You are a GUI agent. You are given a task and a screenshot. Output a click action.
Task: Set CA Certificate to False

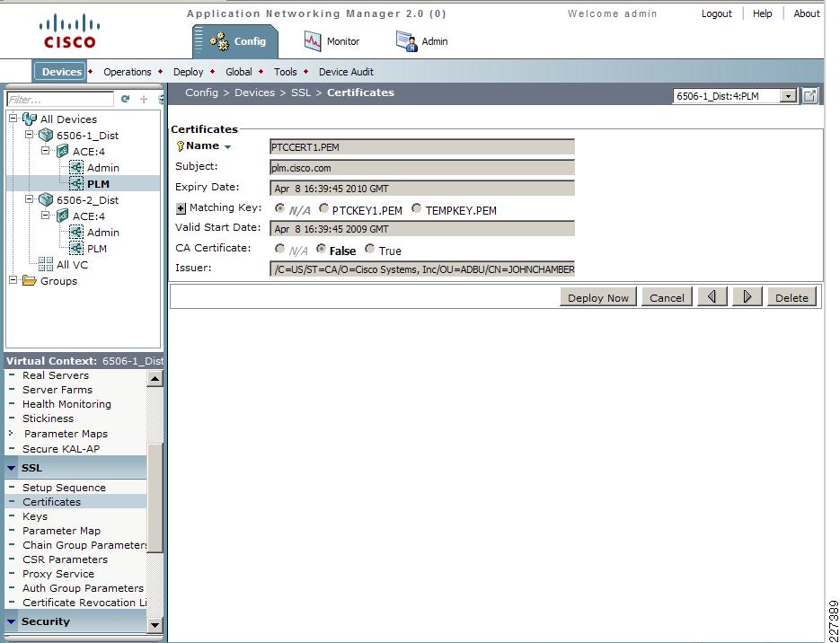click(x=321, y=249)
